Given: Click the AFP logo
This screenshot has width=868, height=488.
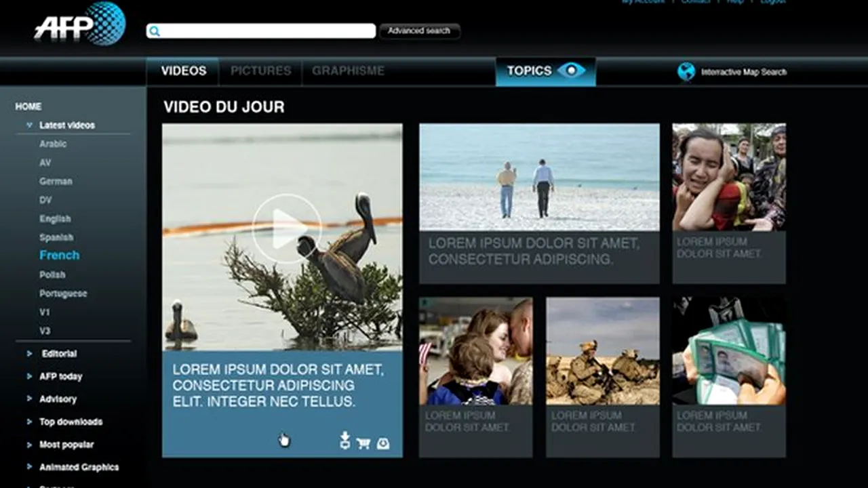Looking at the screenshot, I should pos(80,24).
